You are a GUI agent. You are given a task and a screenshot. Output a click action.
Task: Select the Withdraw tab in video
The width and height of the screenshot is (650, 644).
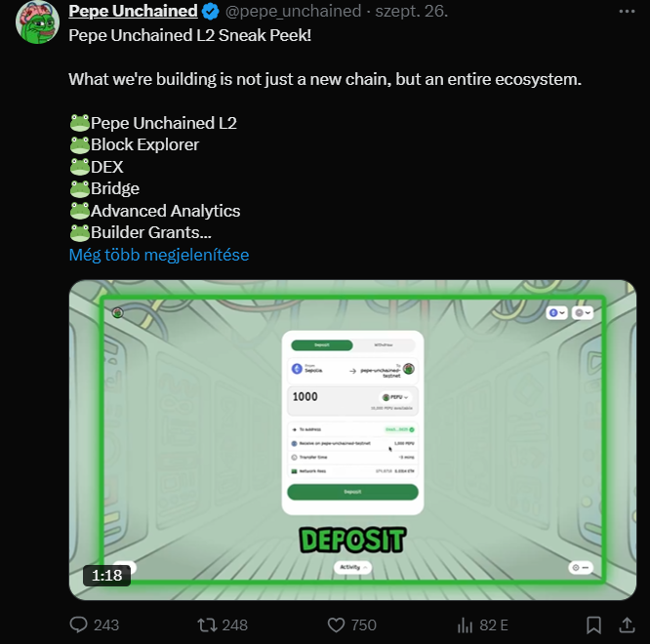point(384,344)
